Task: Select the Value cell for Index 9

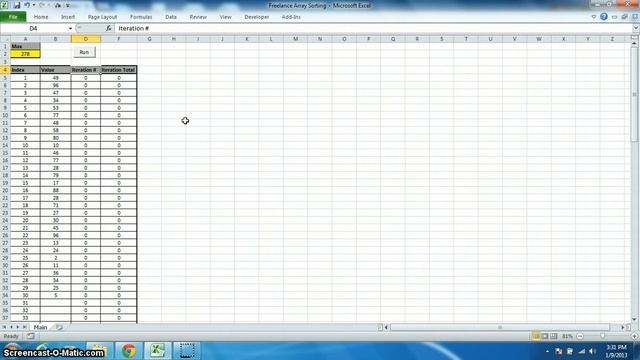Action: [56, 138]
